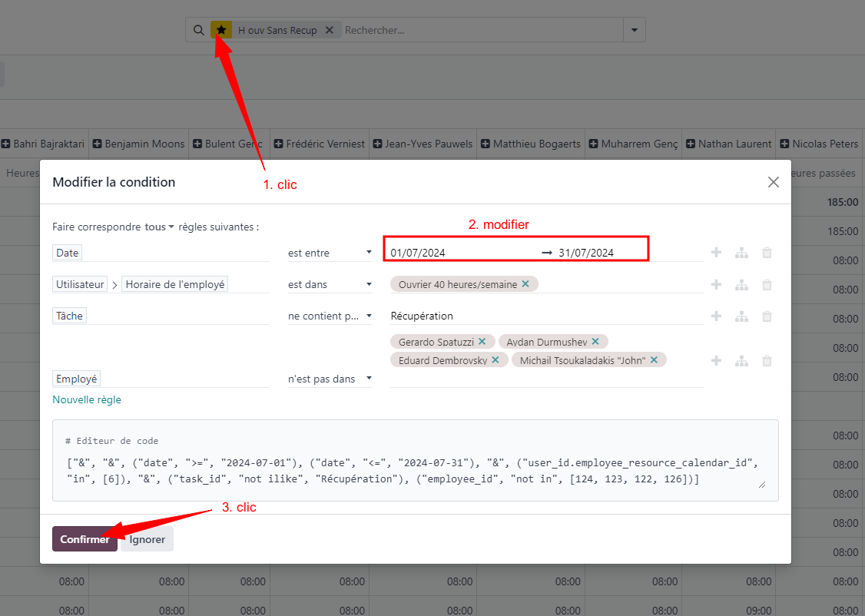Open the search options dropdown arrow
Image resolution: width=865 pixels, height=616 pixels.
(635, 30)
